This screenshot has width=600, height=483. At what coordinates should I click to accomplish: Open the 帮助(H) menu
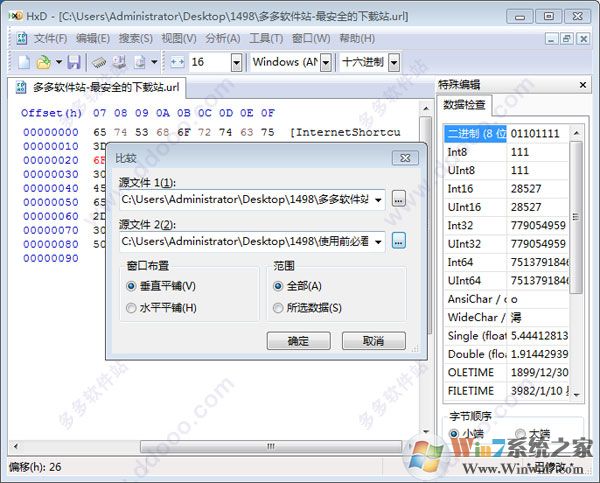pos(357,39)
